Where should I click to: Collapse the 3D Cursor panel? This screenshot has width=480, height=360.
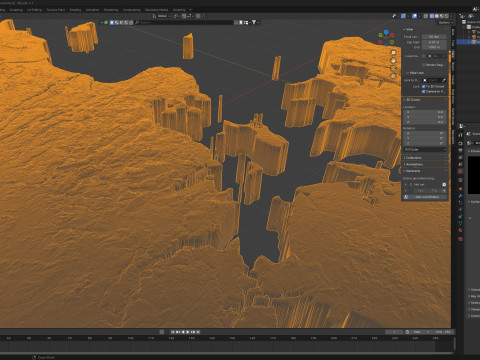pyautogui.click(x=412, y=100)
